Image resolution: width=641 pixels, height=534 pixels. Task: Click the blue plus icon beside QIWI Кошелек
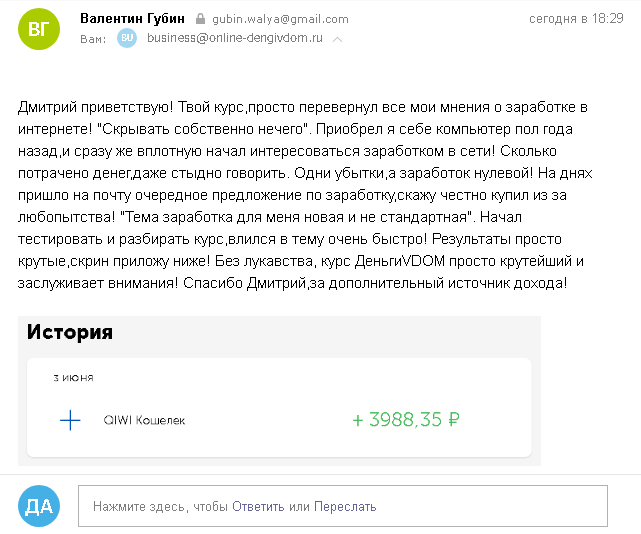click(x=70, y=420)
